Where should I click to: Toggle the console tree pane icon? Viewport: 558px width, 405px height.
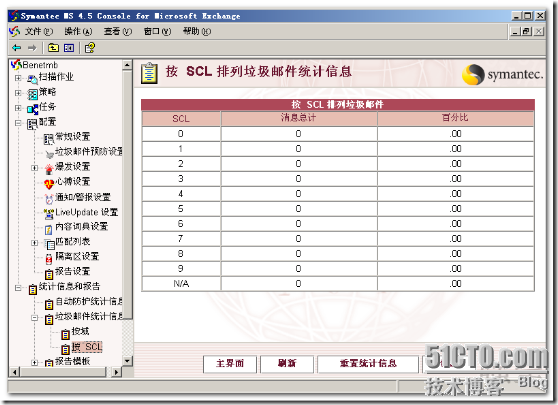pos(69,48)
